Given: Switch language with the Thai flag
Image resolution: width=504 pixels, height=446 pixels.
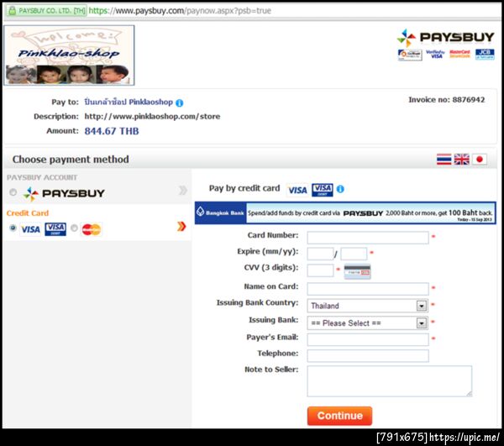Looking at the screenshot, I should pos(444,159).
